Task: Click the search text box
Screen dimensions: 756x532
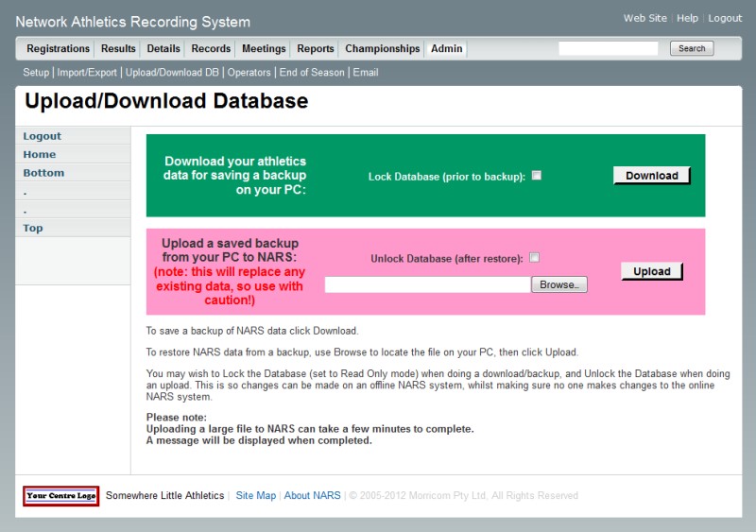Action: click(x=608, y=48)
